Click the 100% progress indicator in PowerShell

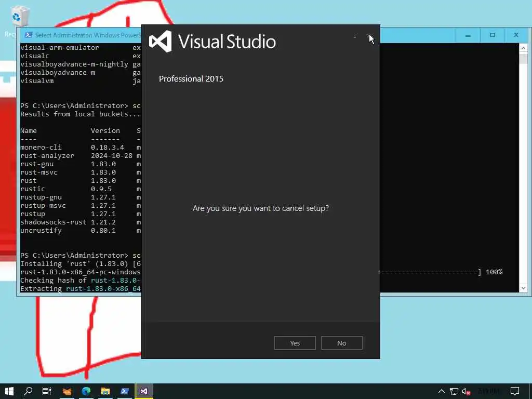pyautogui.click(x=494, y=272)
